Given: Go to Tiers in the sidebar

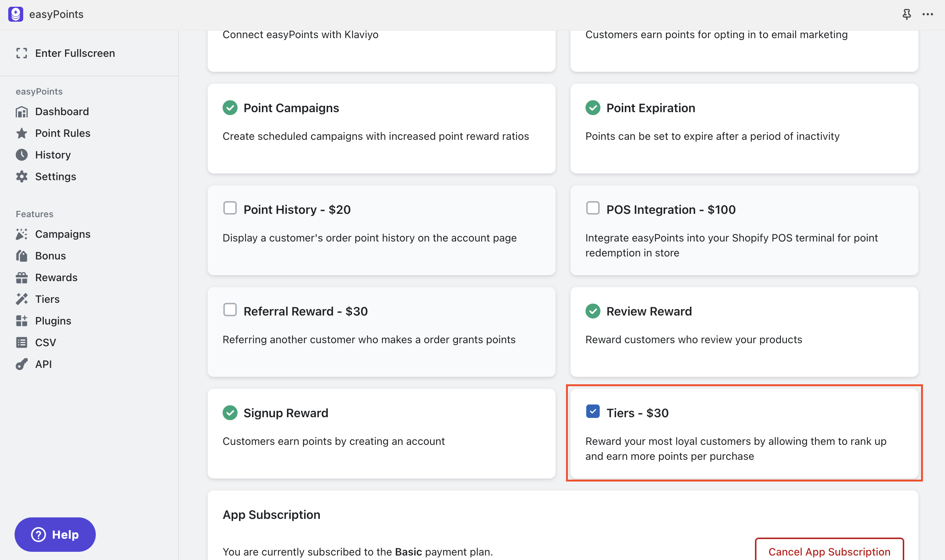Looking at the screenshot, I should click(47, 299).
